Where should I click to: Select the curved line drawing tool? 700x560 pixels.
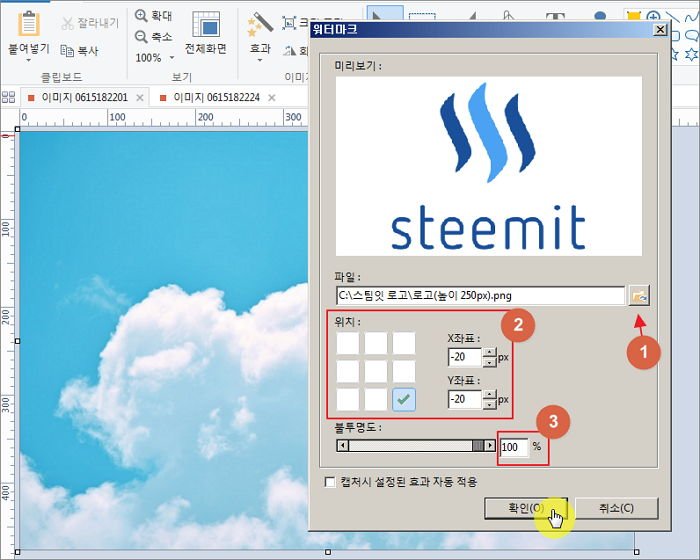(x=692, y=17)
